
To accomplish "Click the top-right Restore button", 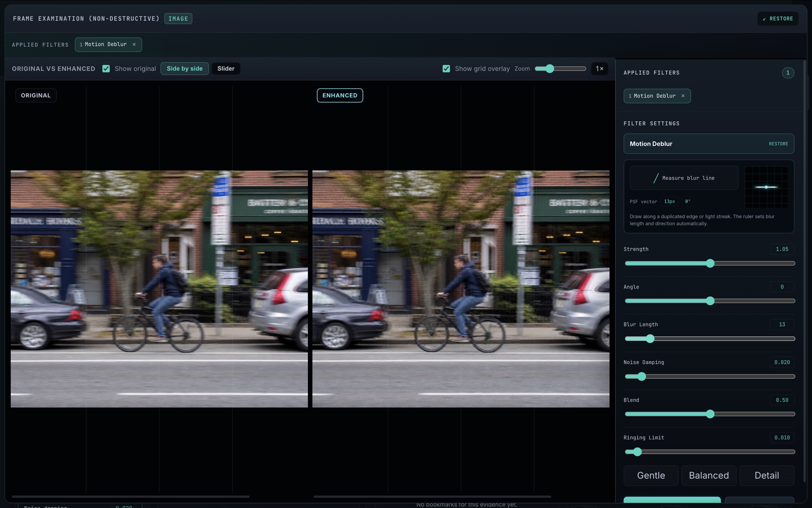I will [778, 19].
